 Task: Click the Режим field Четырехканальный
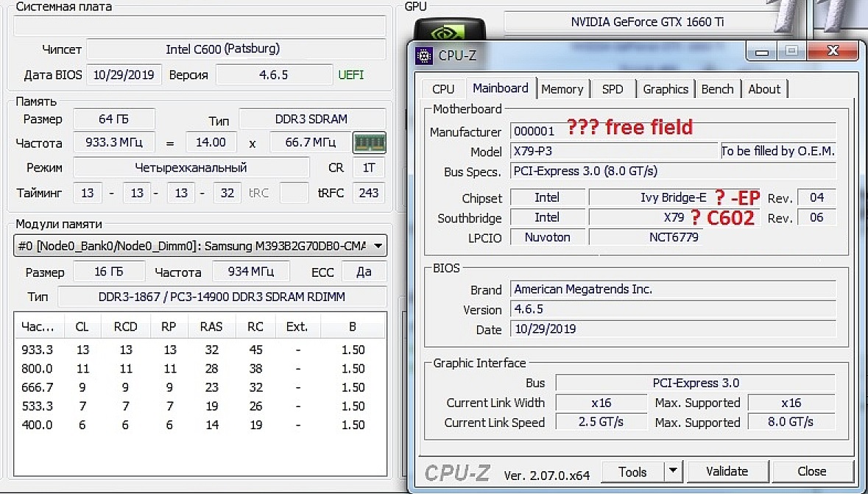pos(191,167)
